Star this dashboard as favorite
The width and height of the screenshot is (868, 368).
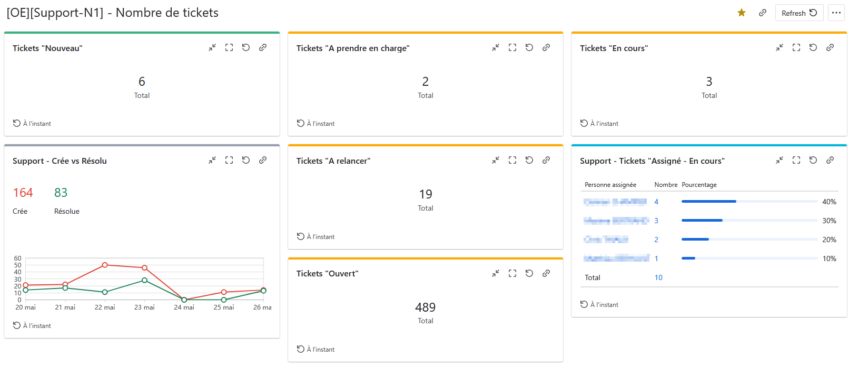(x=742, y=13)
